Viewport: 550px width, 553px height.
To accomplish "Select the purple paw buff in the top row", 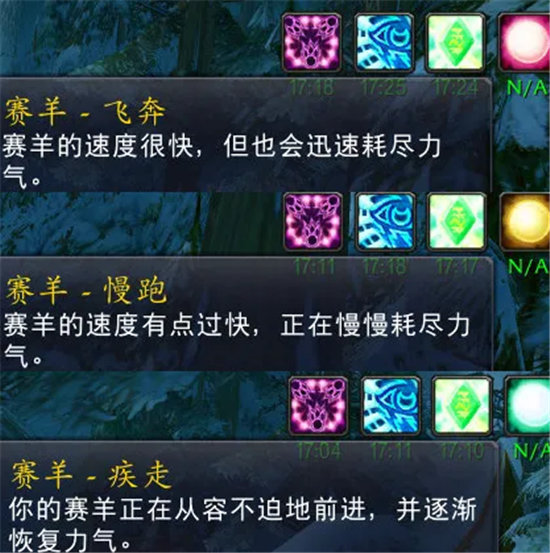I will coord(312,42).
